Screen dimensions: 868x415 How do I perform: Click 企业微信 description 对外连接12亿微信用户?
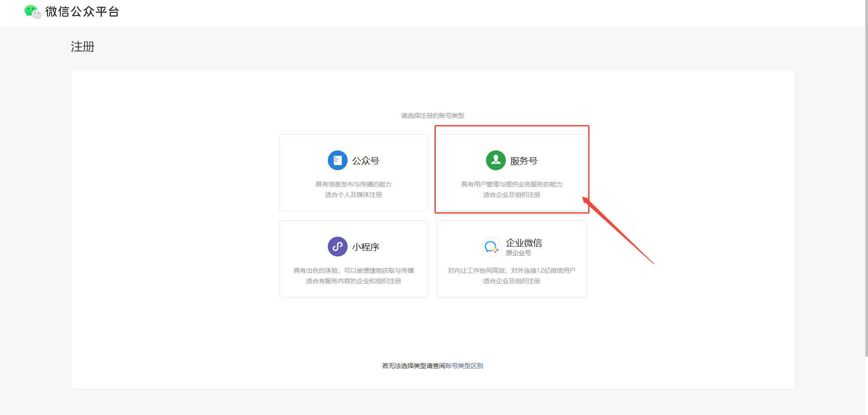pos(543,270)
